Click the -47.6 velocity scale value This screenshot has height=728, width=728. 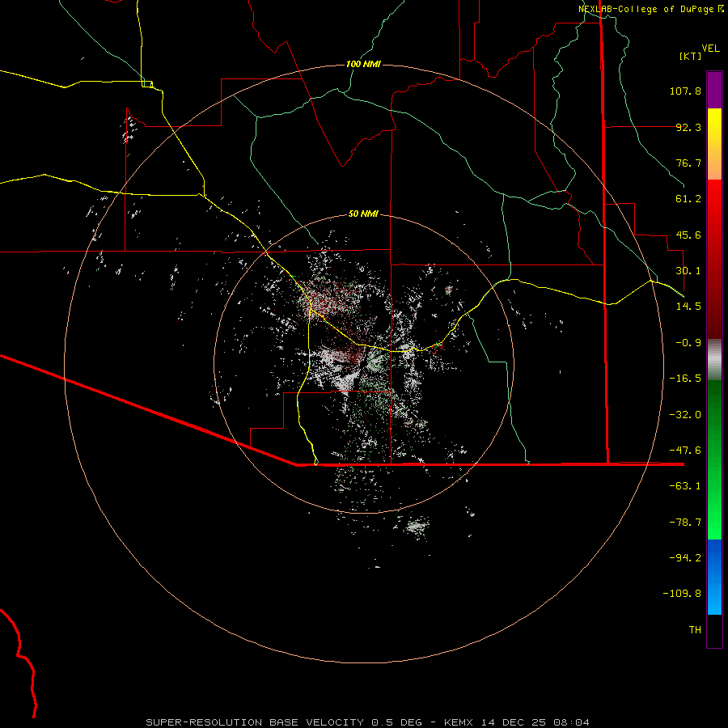[685, 451]
